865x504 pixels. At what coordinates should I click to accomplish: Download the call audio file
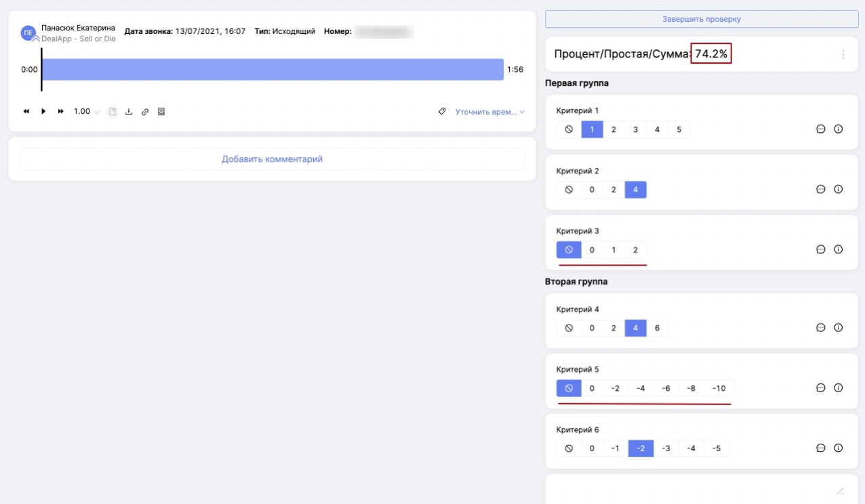pos(129,112)
